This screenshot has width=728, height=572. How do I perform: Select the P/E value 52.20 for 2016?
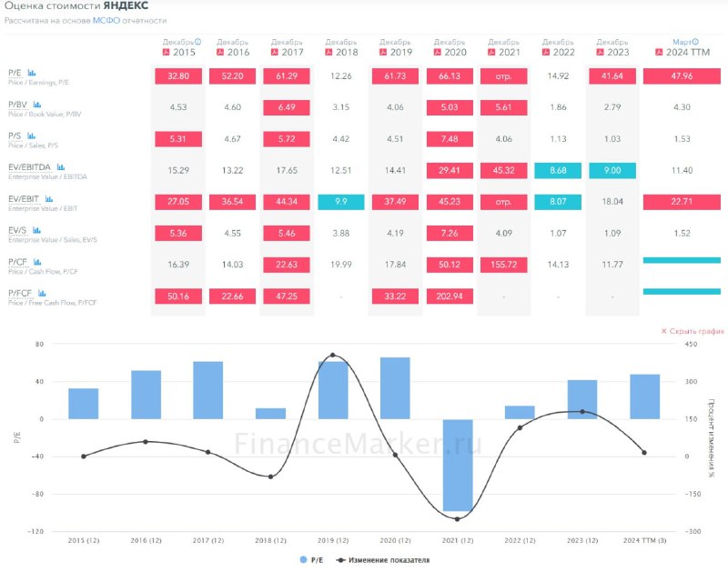coord(233,76)
